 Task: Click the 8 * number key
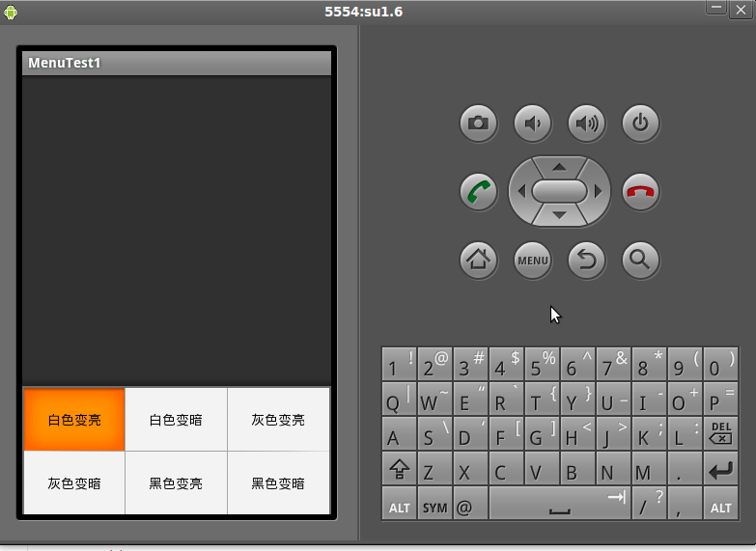pyautogui.click(x=649, y=364)
